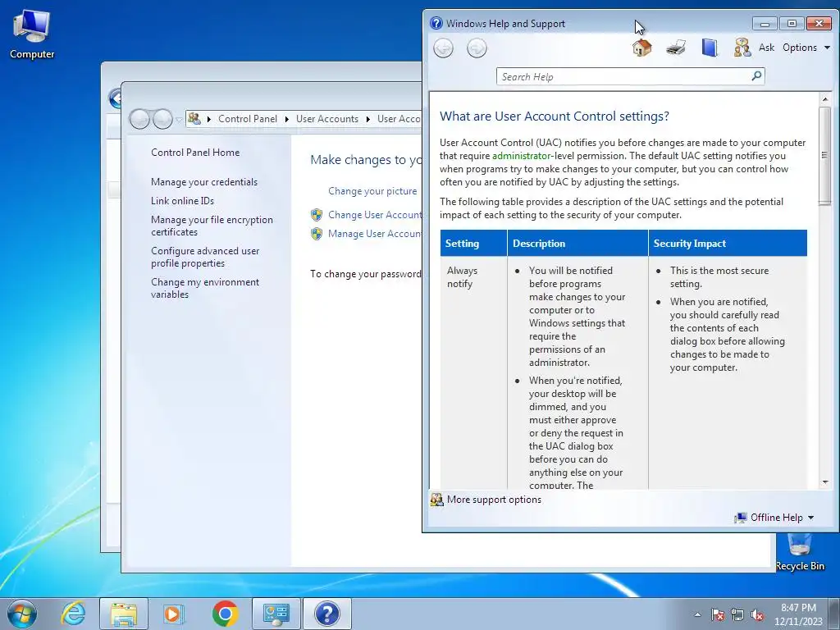Click the User Accounts address bar icon
Image resolution: width=840 pixels, height=630 pixels.
tap(194, 118)
